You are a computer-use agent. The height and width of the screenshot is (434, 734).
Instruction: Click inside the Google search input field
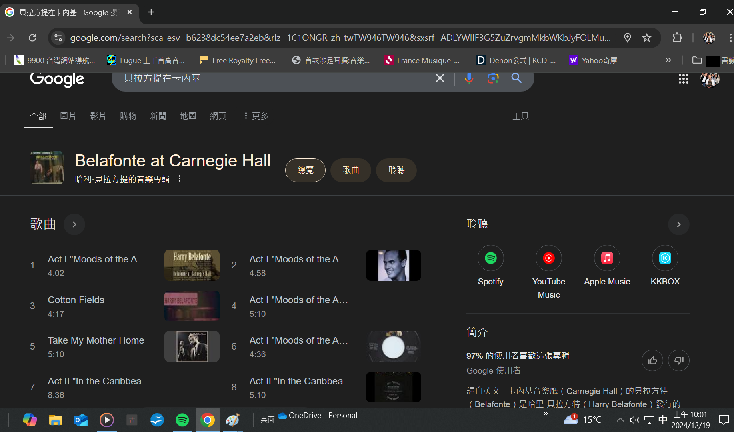click(276, 78)
